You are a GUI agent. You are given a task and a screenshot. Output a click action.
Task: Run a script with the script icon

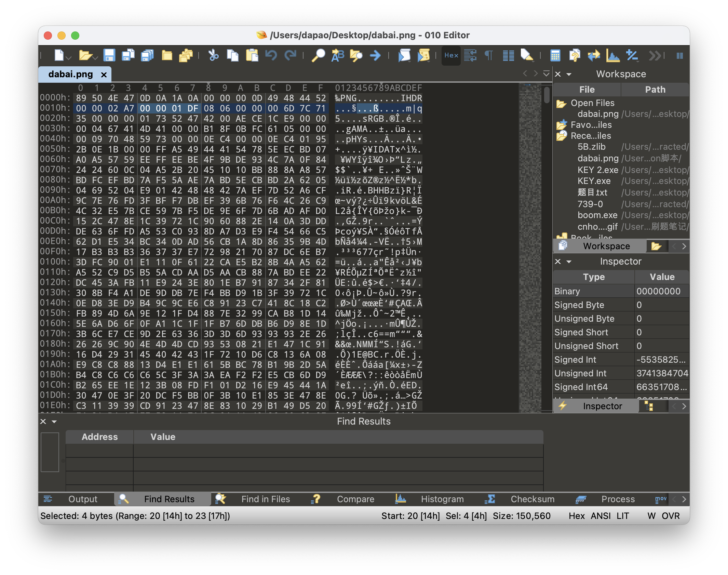tap(404, 55)
